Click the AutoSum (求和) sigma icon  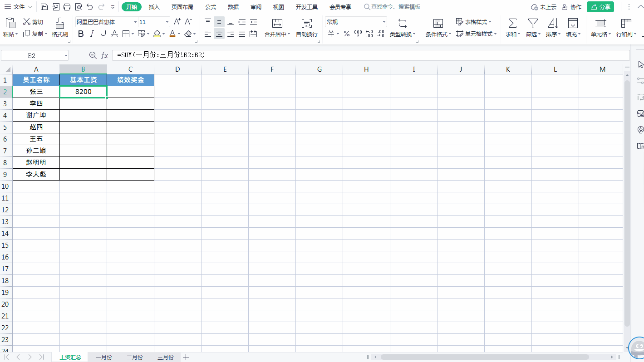point(512,23)
